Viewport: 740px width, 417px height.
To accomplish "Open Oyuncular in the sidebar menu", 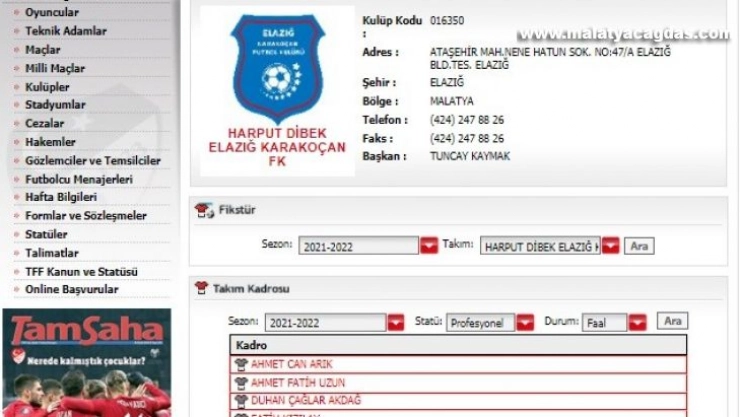I will click(x=51, y=13).
